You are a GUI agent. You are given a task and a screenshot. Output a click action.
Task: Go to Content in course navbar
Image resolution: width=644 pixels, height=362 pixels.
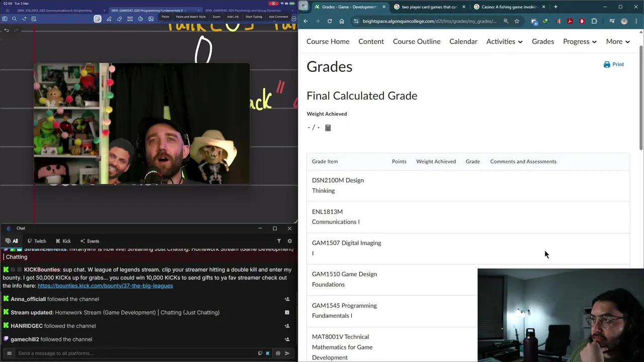click(x=371, y=41)
